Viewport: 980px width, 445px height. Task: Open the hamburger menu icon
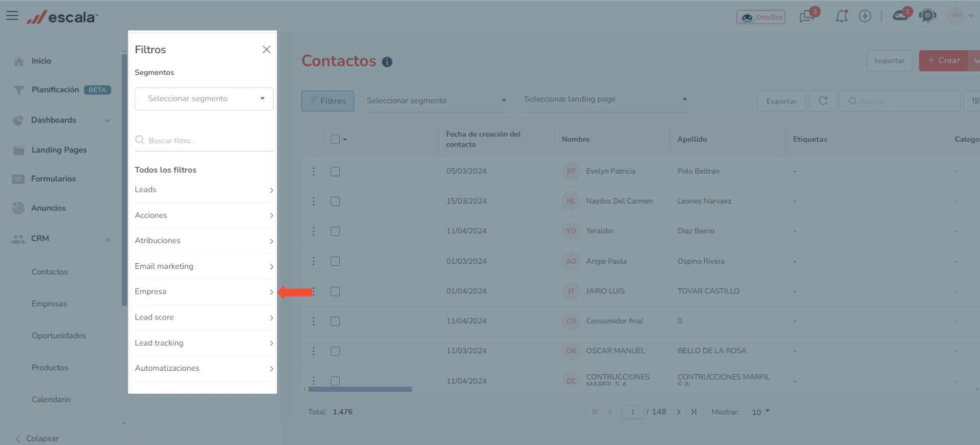(12, 16)
